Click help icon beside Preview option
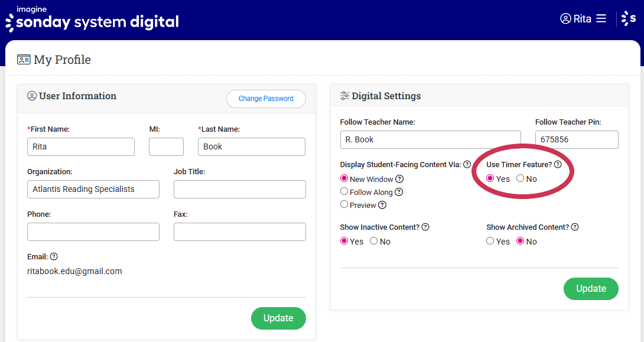Image resolution: width=644 pixels, height=342 pixels. coord(382,205)
